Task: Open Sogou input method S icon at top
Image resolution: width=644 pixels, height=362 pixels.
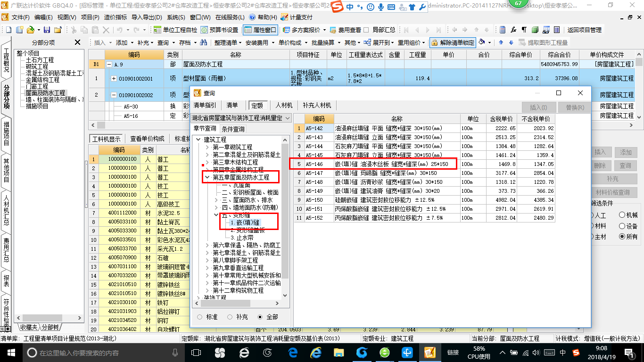Action: click(x=337, y=7)
